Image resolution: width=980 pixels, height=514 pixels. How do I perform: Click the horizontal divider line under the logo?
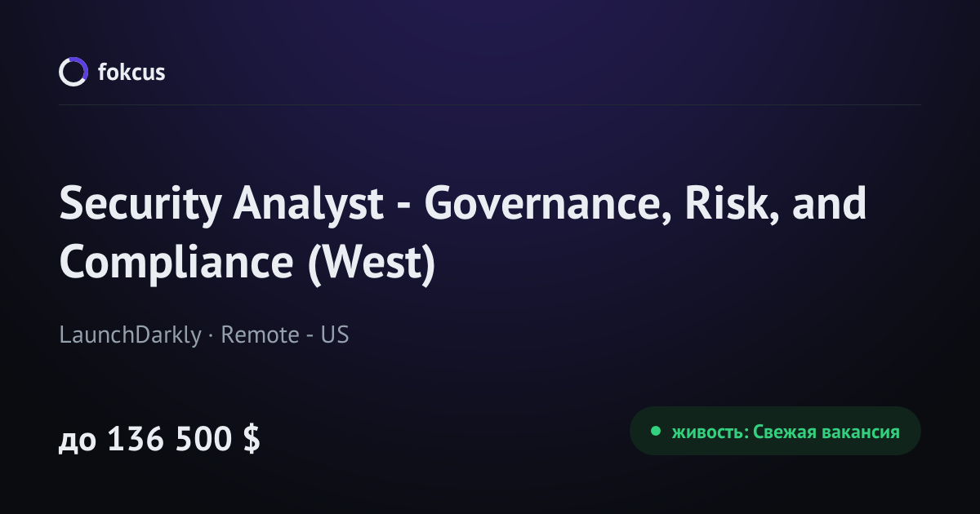click(x=490, y=104)
